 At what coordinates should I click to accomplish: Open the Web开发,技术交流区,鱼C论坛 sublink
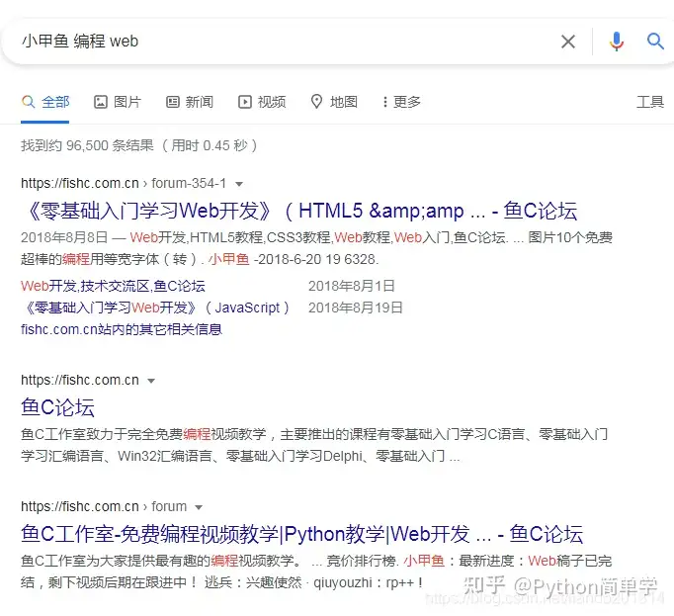click(113, 286)
